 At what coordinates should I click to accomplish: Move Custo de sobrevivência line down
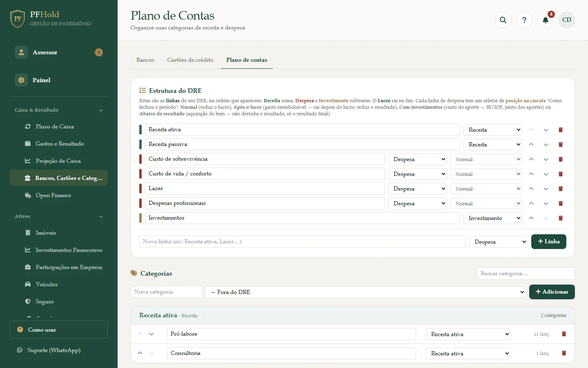coord(546,159)
